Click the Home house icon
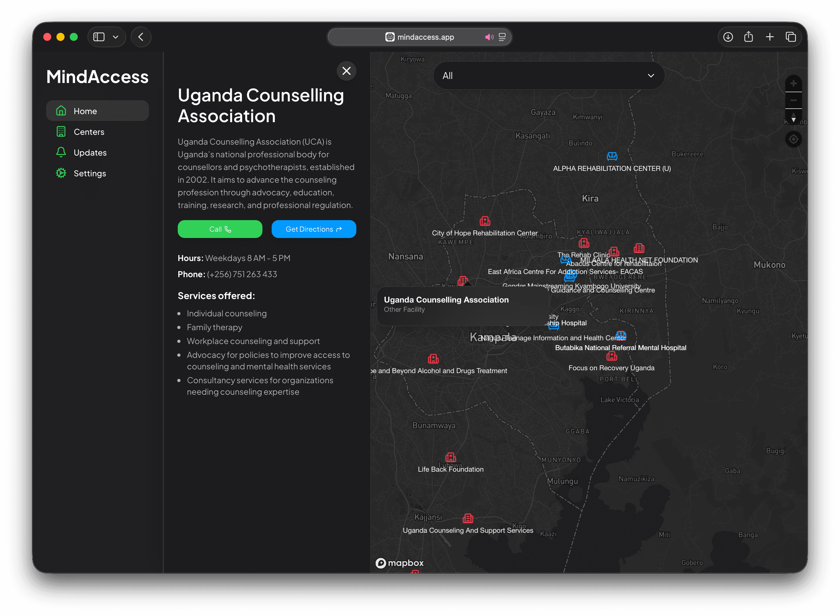Screen dimensions: 840x616 coord(61,111)
